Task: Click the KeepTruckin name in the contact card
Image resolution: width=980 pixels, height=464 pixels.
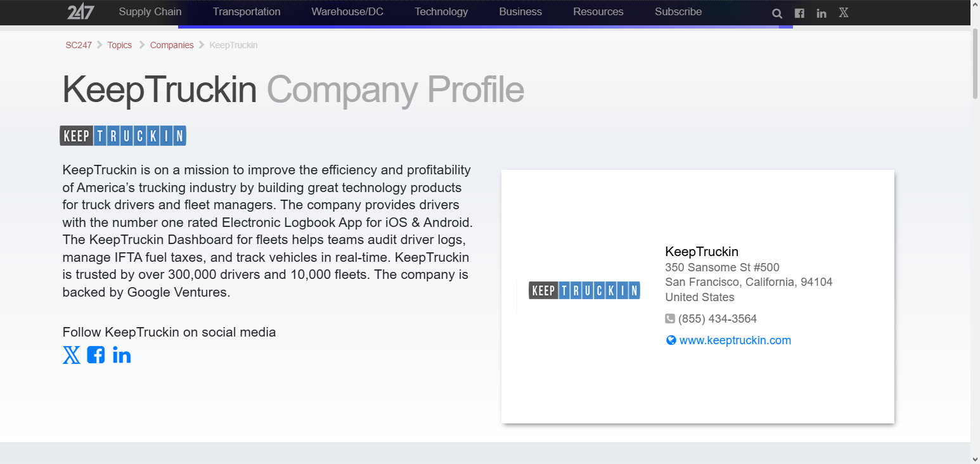Action: (x=702, y=252)
